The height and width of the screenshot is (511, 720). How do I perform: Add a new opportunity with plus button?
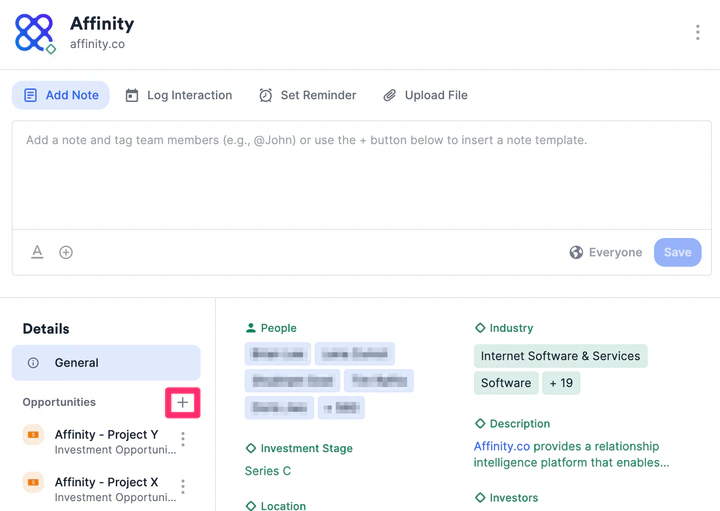point(183,403)
